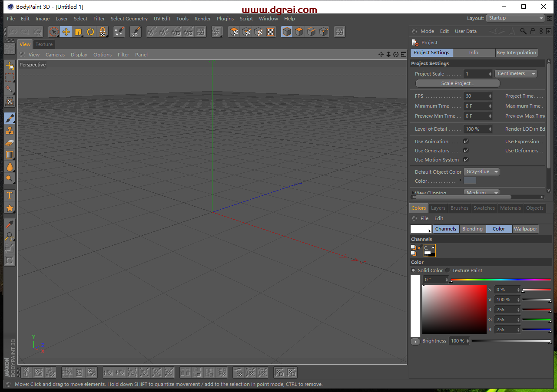Select the Gradient fill tool
The height and width of the screenshot is (392, 557).
tap(10, 155)
